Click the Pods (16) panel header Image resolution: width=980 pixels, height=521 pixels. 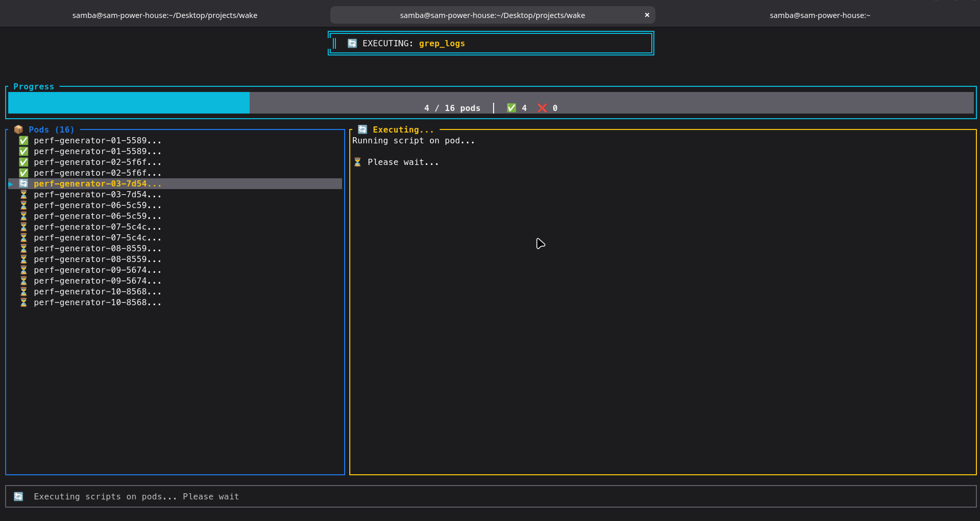(x=51, y=129)
